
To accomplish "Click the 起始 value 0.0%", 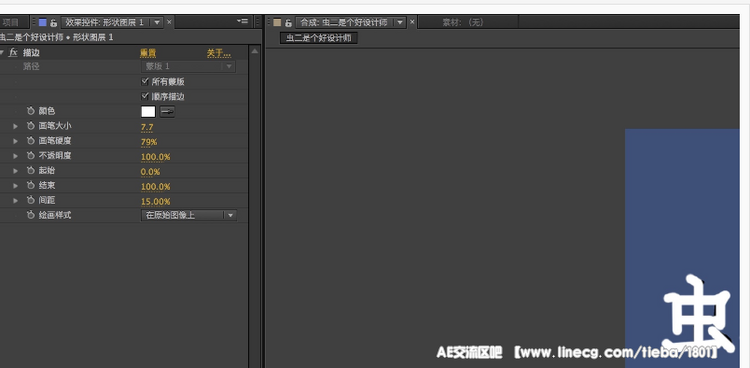I will [x=150, y=172].
